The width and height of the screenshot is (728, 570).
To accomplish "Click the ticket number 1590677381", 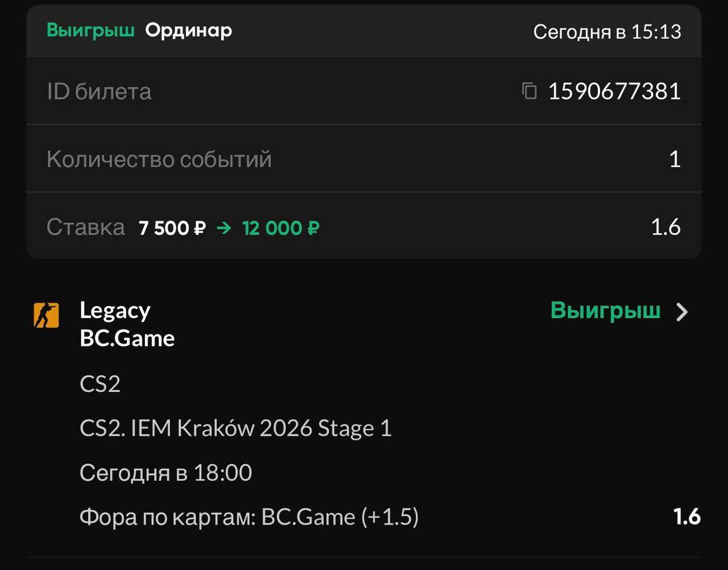I will 614,92.
